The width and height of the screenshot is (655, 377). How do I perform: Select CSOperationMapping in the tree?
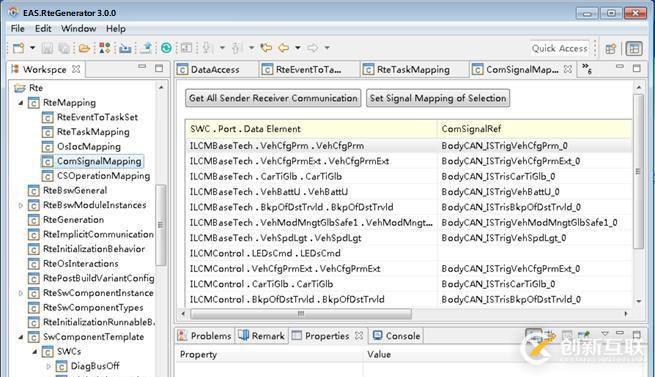tap(103, 176)
